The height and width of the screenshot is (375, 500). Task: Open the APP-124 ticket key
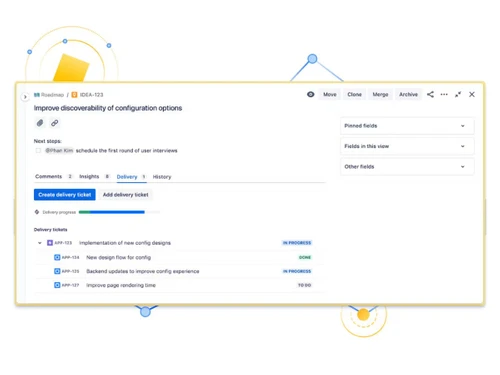[71, 257]
